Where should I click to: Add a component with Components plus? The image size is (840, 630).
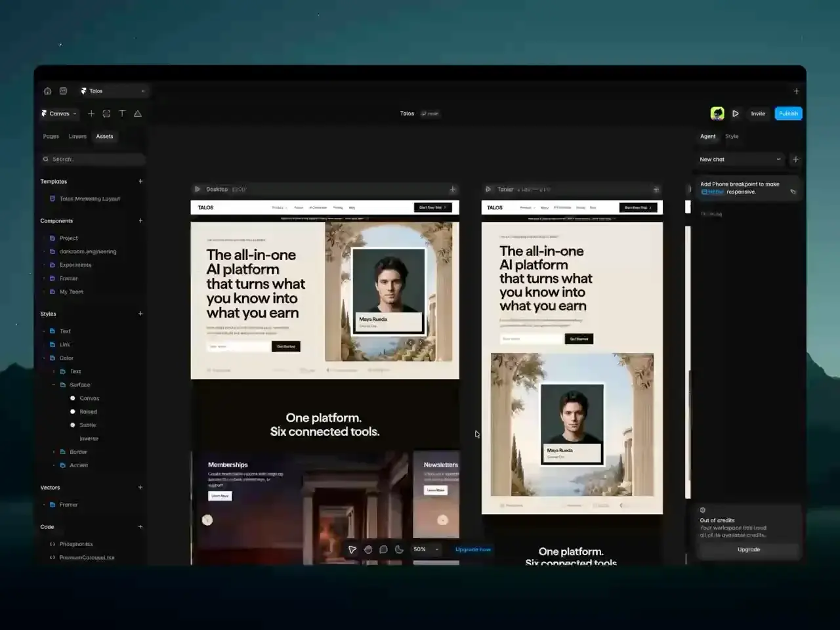click(x=140, y=220)
